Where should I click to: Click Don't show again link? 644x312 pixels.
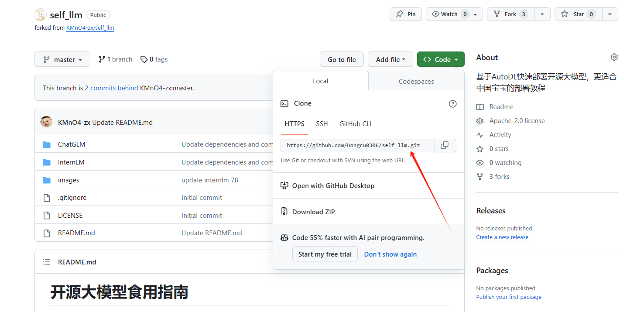click(x=391, y=254)
